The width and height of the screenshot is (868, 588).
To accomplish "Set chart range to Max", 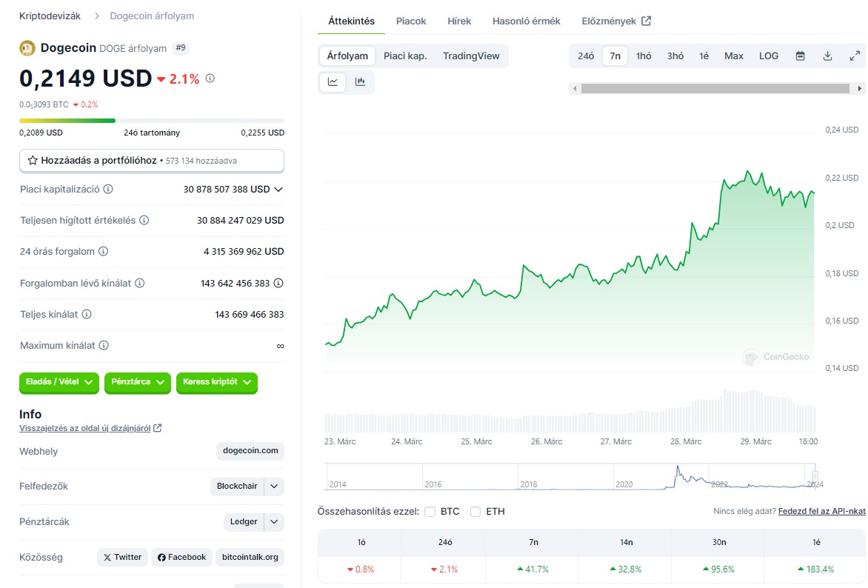I will click(x=734, y=56).
